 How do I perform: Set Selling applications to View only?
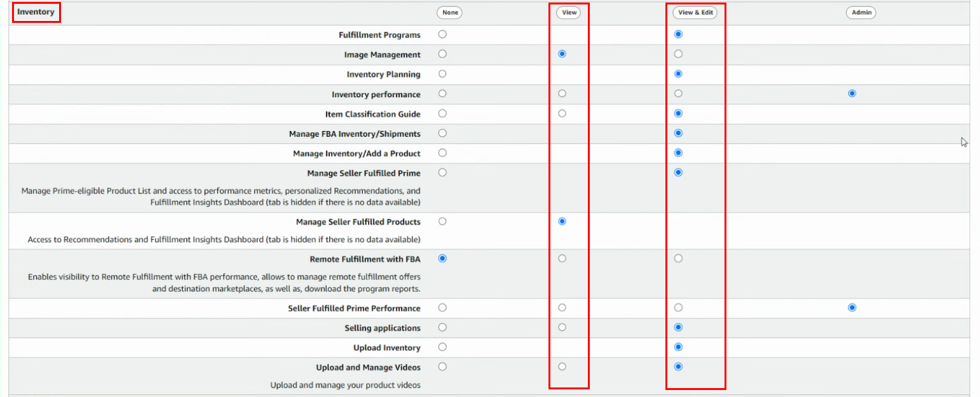(562, 327)
